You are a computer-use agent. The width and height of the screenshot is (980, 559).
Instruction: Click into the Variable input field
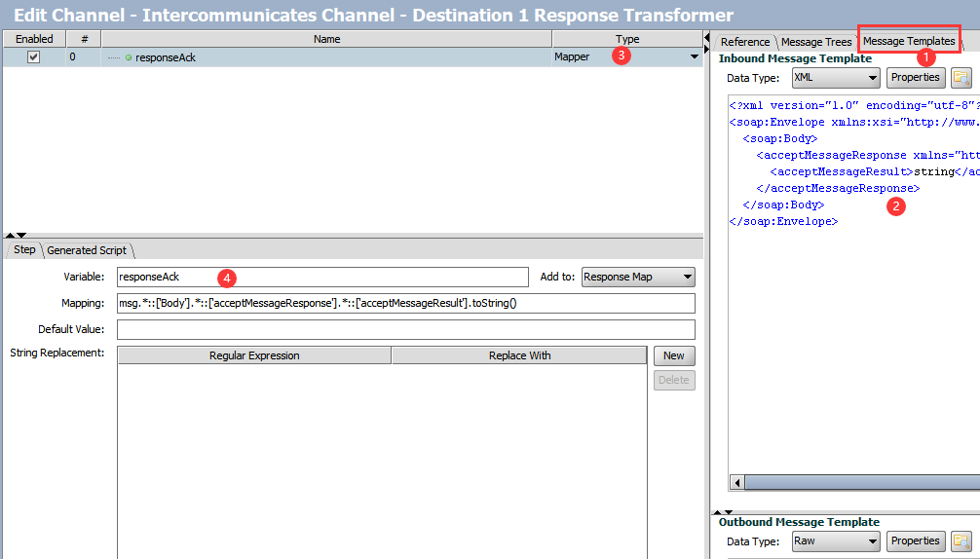coord(322,277)
